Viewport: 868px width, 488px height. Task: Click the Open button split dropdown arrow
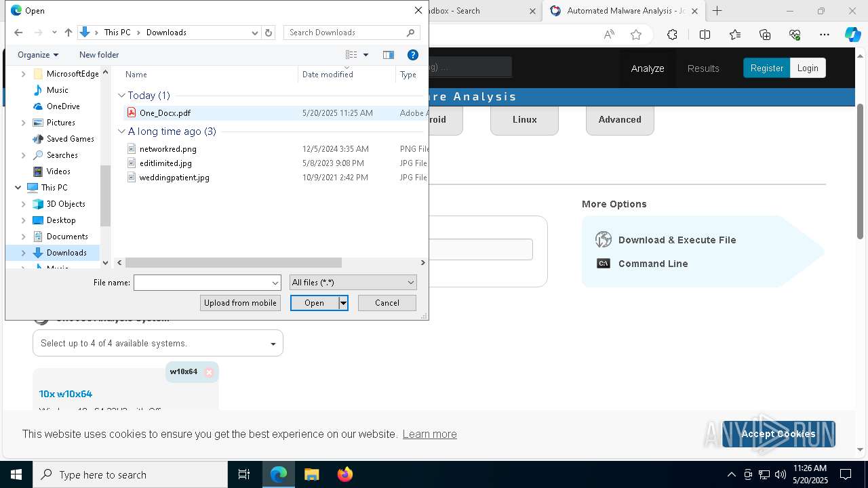point(343,303)
